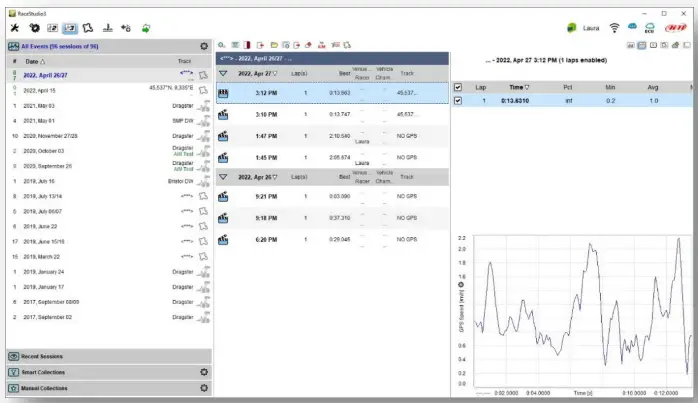This screenshot has width=698, height=403.
Task: Click the Min column header in lap table
Action: [610, 87]
